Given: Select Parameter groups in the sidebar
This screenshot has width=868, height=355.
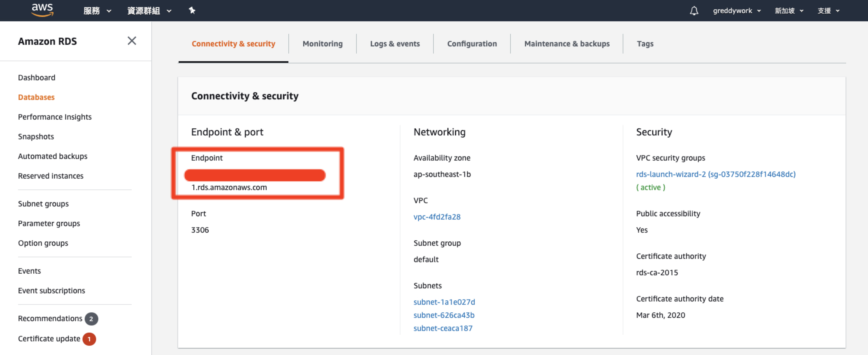Looking at the screenshot, I should point(49,223).
